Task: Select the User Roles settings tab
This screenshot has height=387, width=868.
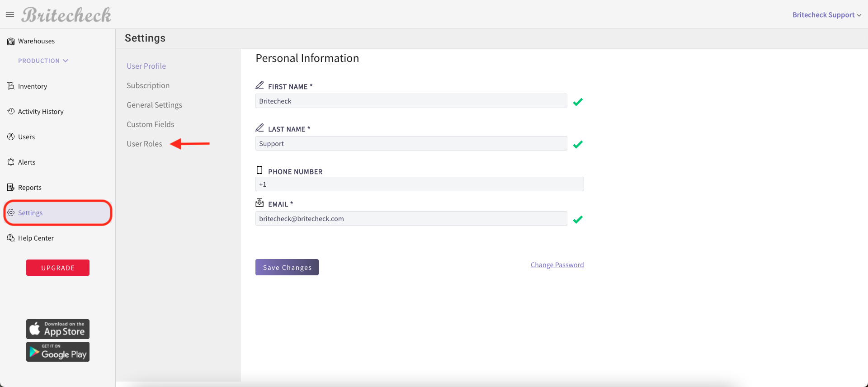Action: [144, 144]
